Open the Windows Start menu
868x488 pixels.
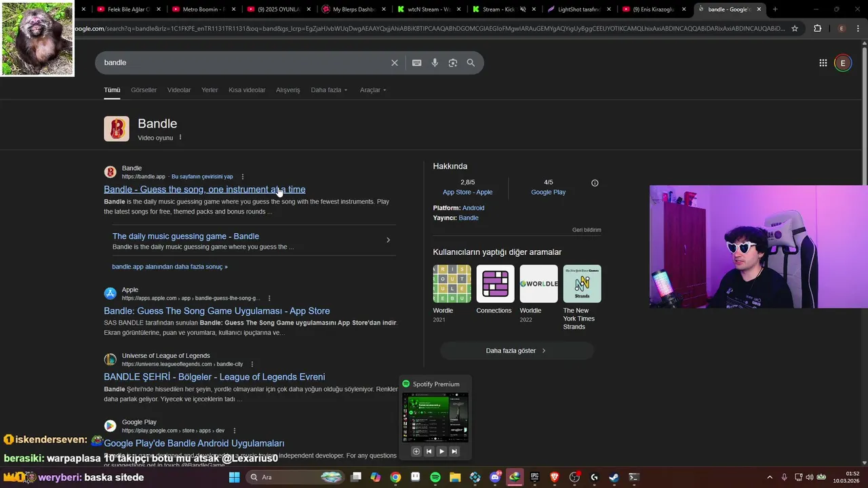(x=234, y=477)
